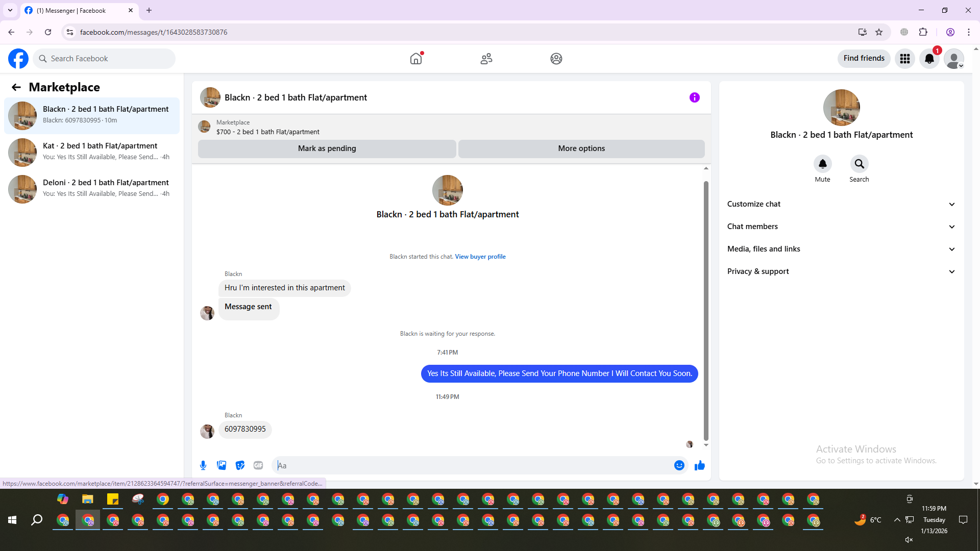Click the chat vertical scrollbar
The image size is (980, 551).
click(706, 310)
